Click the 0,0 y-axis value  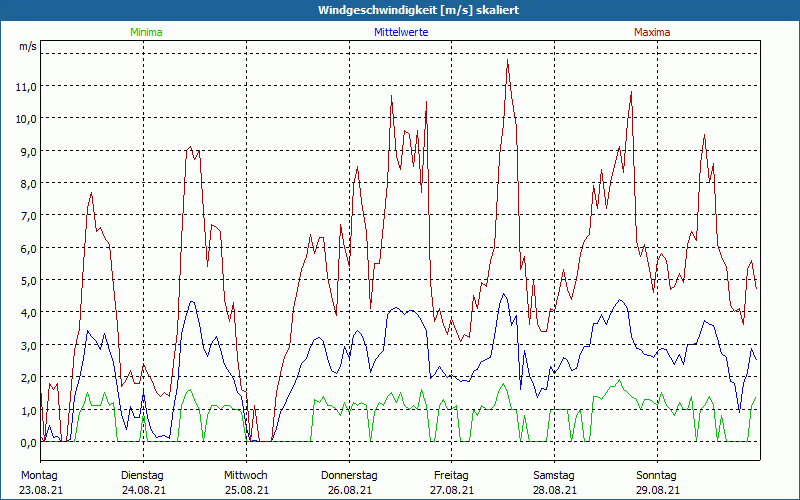click(28, 443)
